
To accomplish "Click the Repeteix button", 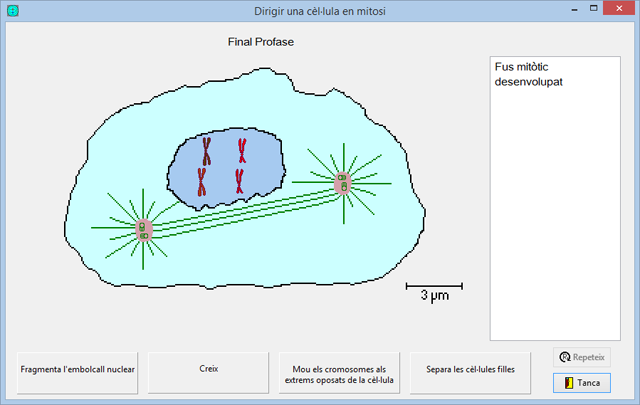I will [582, 357].
